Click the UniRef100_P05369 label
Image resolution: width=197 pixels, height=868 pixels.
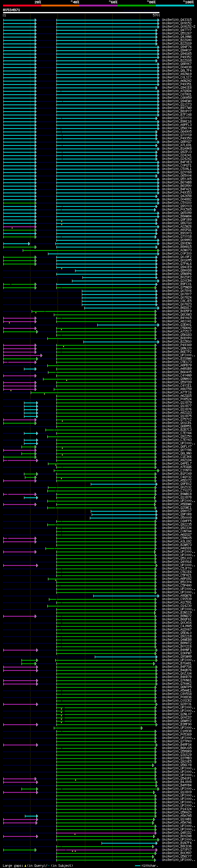177,734
